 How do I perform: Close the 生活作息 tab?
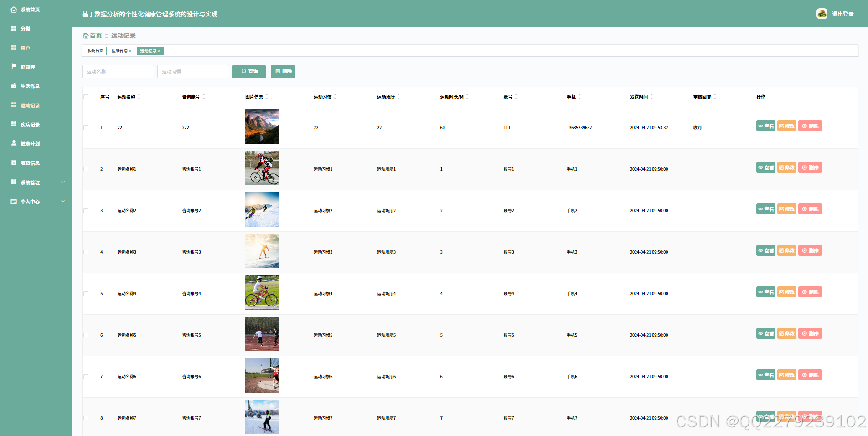click(130, 51)
